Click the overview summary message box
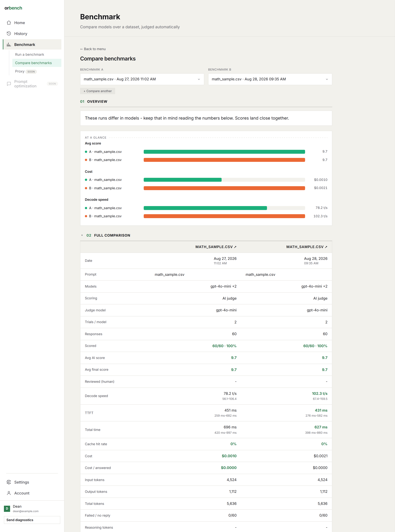Image resolution: width=395 pixels, height=532 pixels. [x=206, y=118]
